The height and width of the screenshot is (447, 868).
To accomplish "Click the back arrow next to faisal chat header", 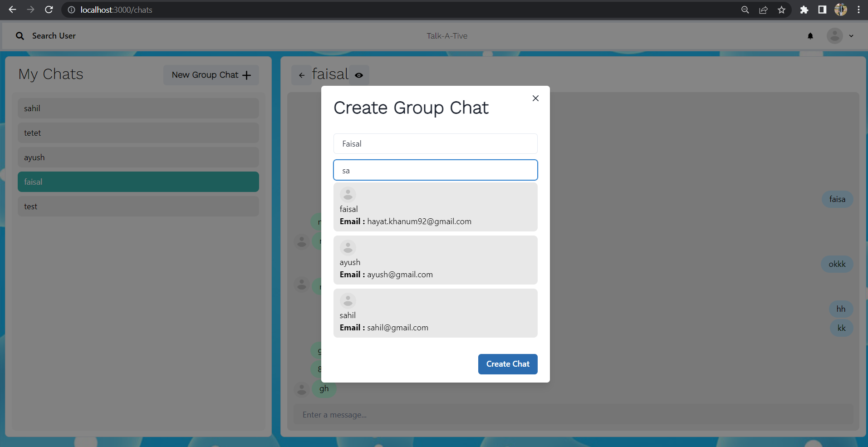I will point(302,75).
